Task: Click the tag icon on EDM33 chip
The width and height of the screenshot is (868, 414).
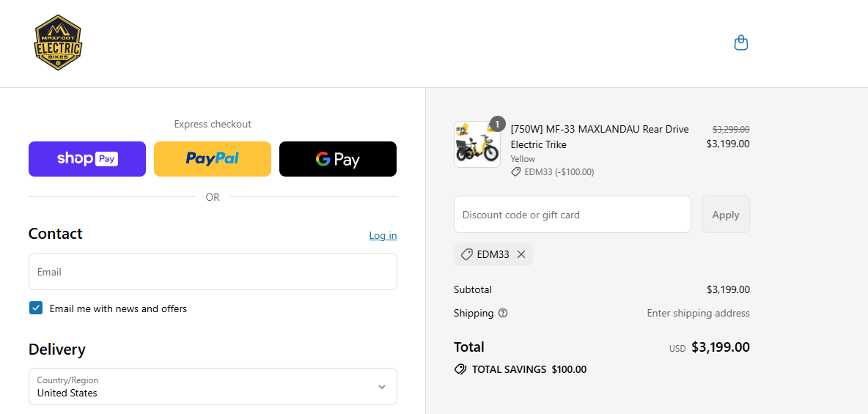Action: (467, 254)
